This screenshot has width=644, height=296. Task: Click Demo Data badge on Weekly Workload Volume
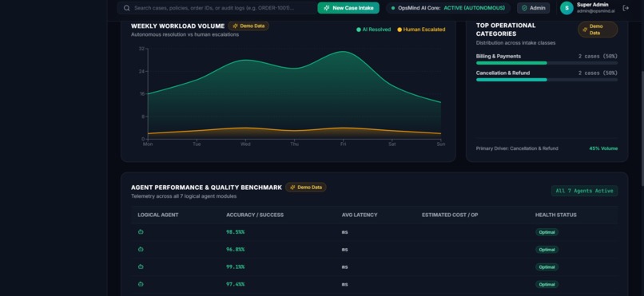click(x=249, y=26)
